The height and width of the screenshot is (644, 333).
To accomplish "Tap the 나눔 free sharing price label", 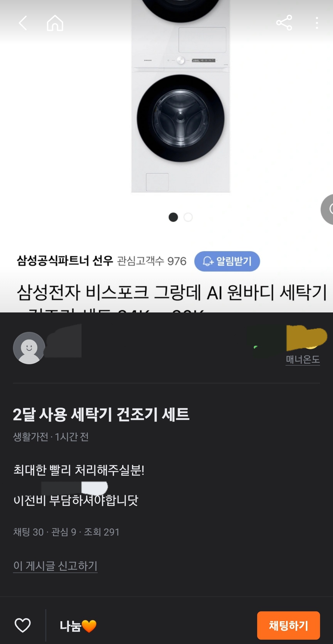I will click(x=70, y=626).
